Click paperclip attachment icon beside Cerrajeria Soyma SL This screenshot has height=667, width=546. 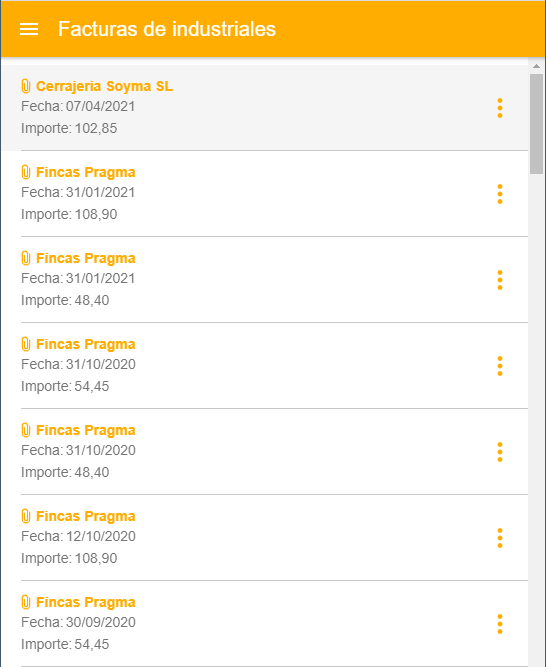26,86
